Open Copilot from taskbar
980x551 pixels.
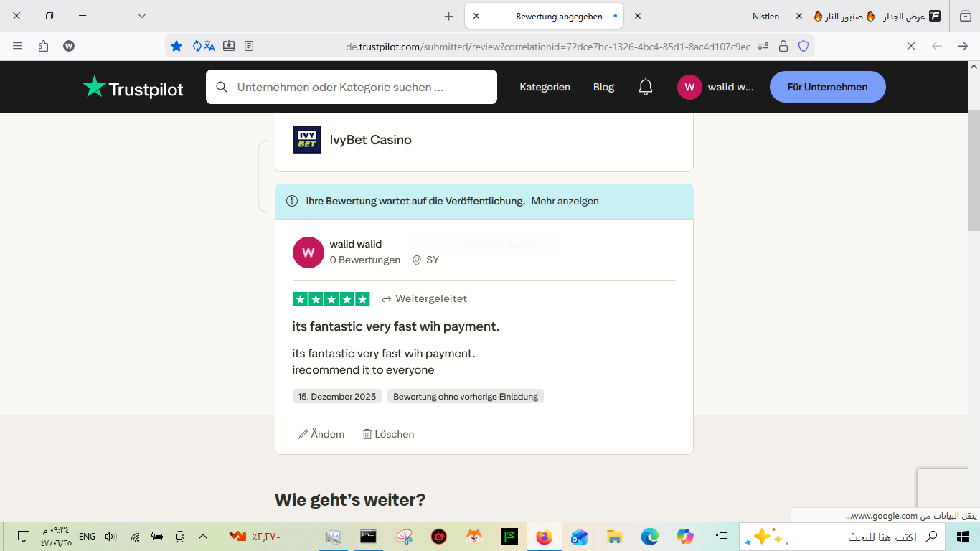pos(685,537)
